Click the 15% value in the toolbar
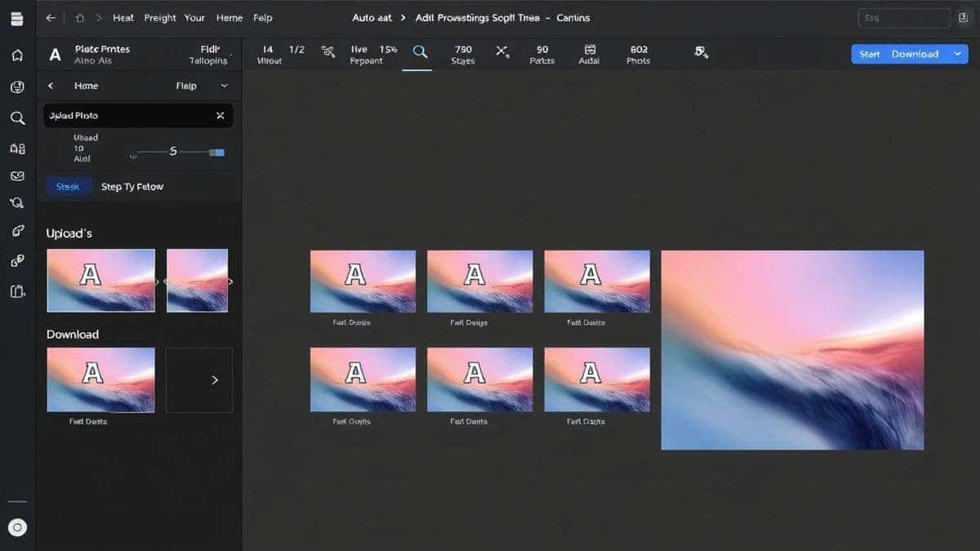Image resolution: width=980 pixels, height=551 pixels. (389, 50)
